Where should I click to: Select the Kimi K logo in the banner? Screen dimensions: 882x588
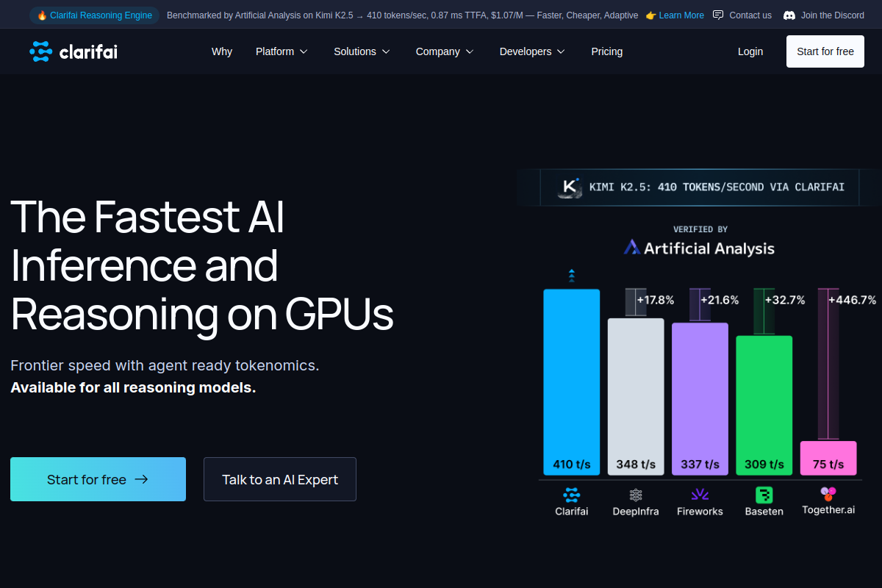tap(569, 187)
